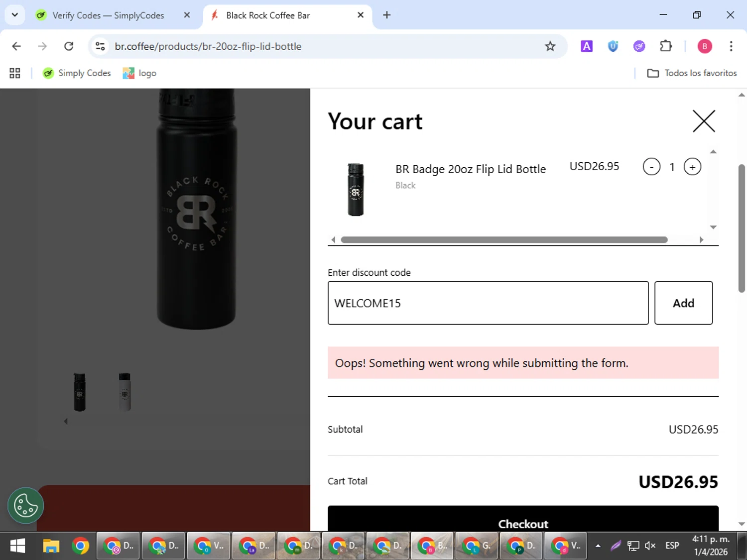Close the Your cart panel
The width and height of the screenshot is (747, 560).
click(704, 121)
